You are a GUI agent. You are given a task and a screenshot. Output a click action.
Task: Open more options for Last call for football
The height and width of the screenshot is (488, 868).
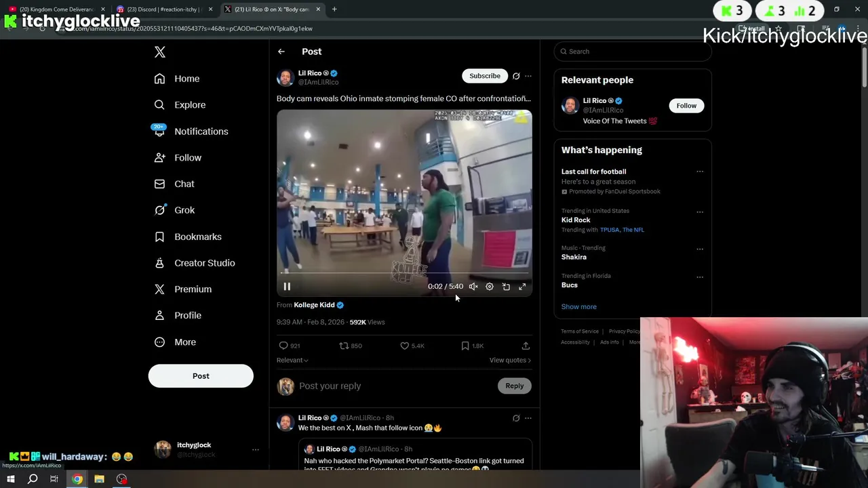tap(700, 171)
